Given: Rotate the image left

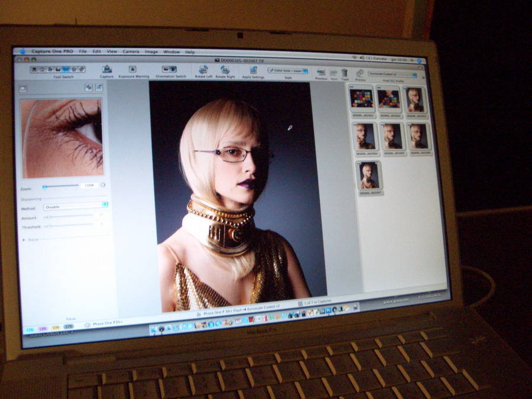Looking at the screenshot, I should (203, 70).
